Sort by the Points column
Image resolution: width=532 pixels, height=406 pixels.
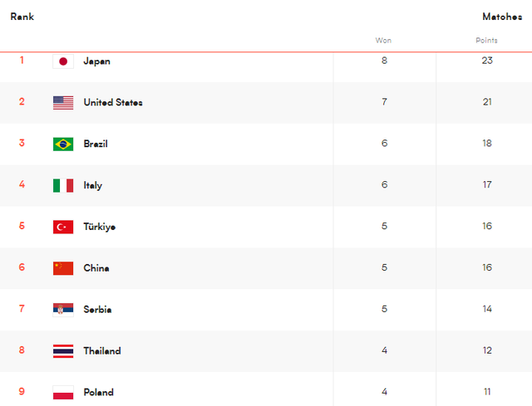tap(486, 41)
